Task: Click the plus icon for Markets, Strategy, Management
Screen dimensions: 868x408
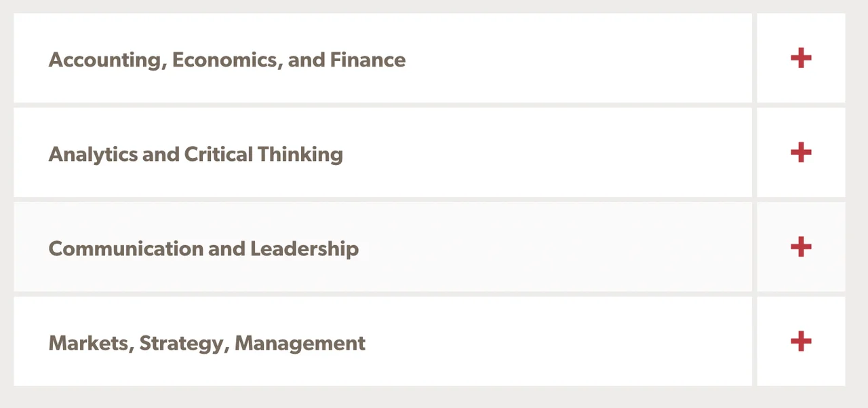Action: point(801,341)
